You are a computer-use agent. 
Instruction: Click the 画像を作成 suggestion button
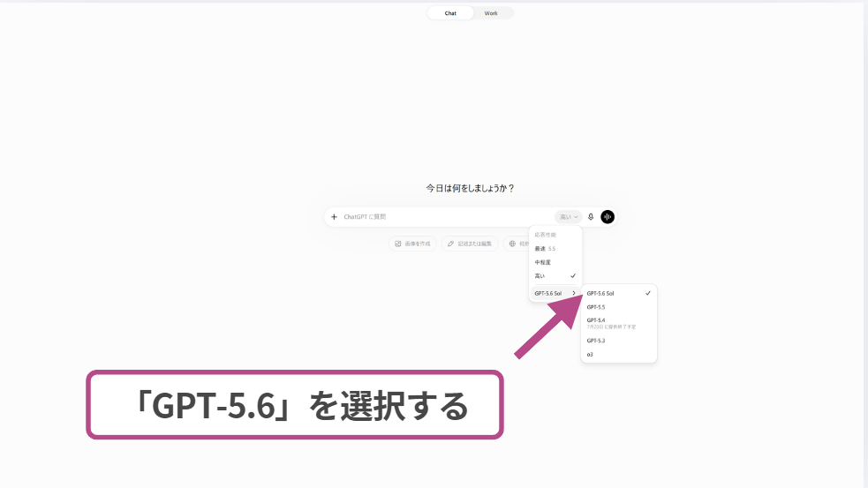(x=413, y=244)
